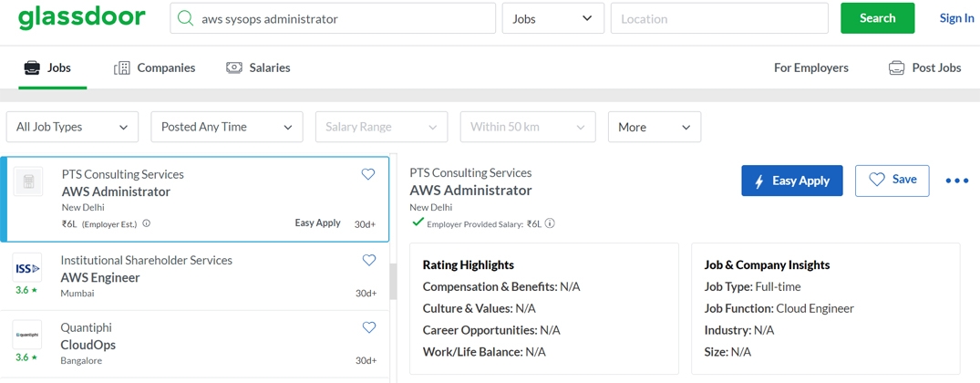Switch to the Companies tab

(x=154, y=67)
